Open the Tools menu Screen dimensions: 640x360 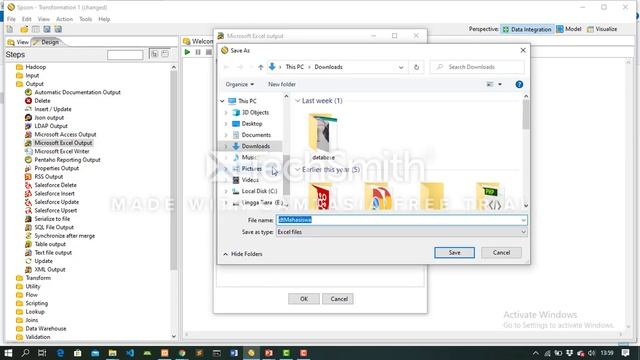click(x=85, y=19)
